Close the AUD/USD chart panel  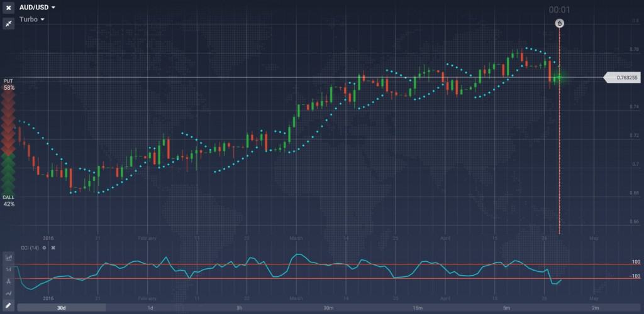click(9, 8)
